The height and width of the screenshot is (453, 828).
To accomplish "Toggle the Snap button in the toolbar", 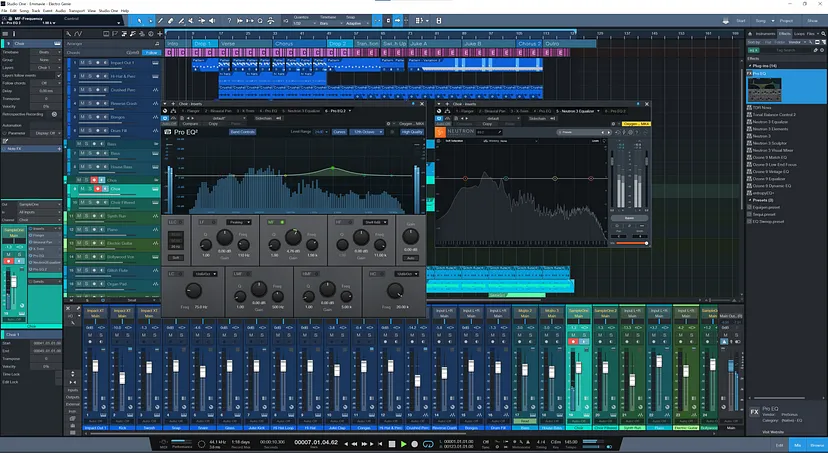I will point(378,21).
